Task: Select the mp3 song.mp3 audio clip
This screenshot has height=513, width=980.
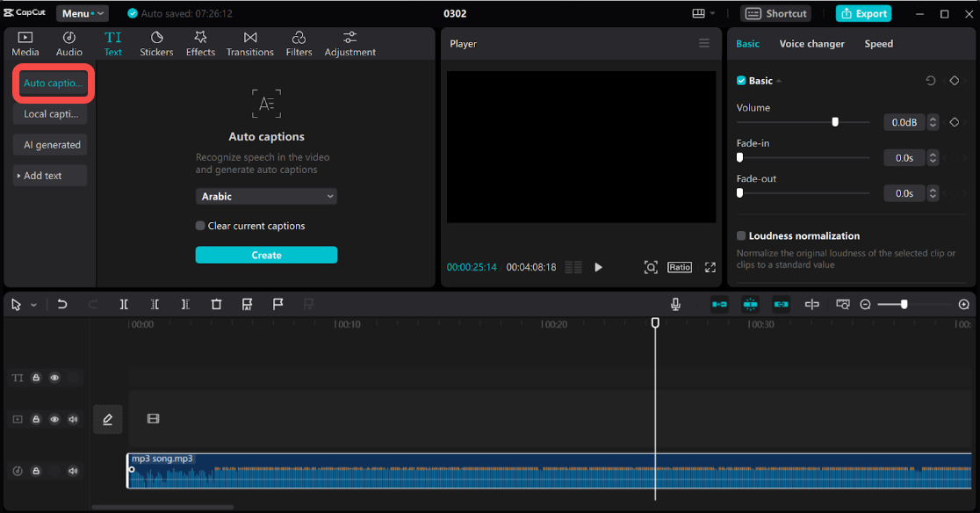Action: tap(549, 471)
